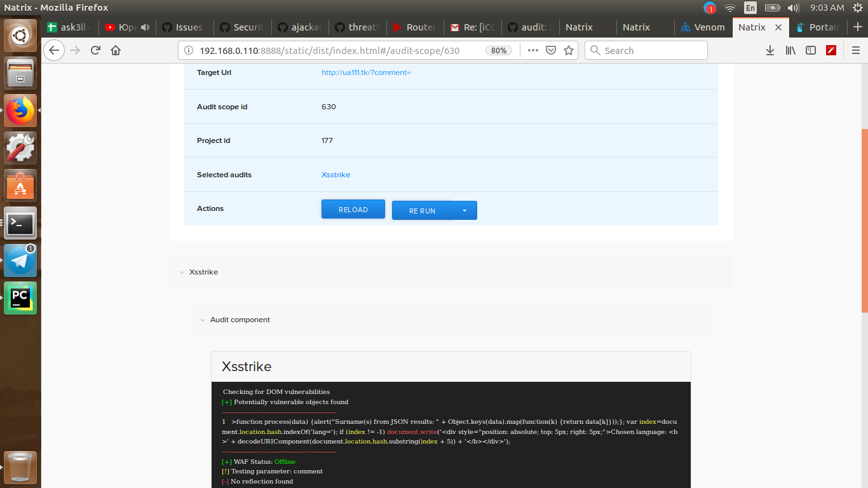
Task: Switch to the ask3ll tab
Action: click(70, 27)
